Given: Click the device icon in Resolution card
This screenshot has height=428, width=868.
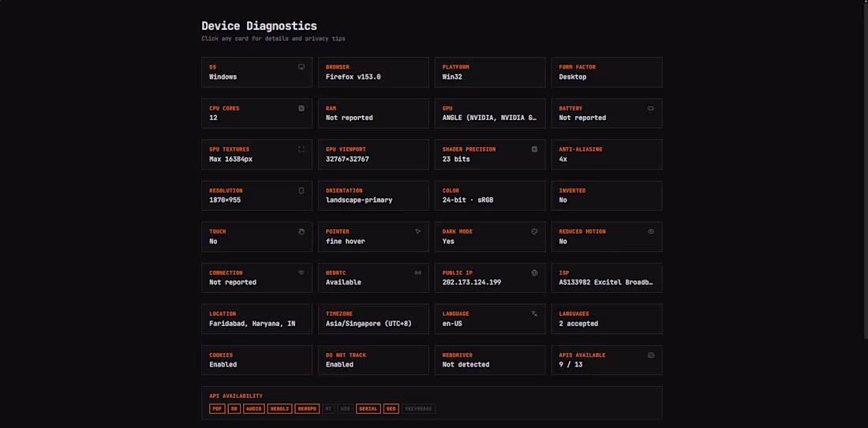Looking at the screenshot, I should [301, 190].
